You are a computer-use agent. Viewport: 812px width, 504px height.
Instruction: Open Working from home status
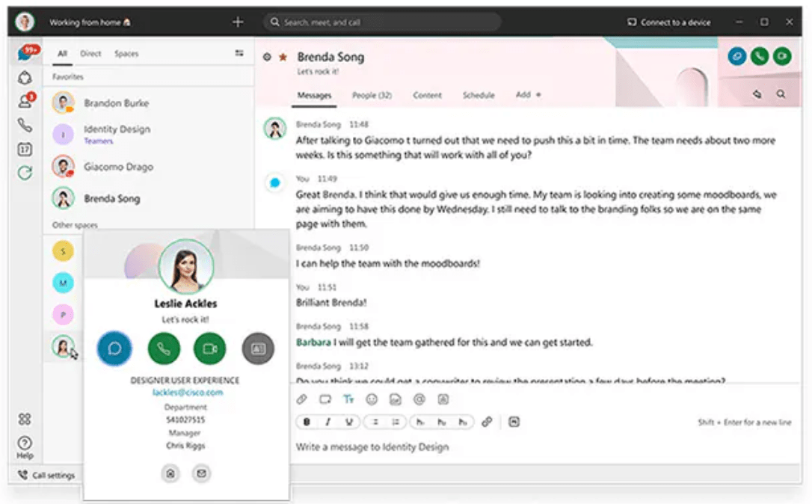(x=90, y=22)
